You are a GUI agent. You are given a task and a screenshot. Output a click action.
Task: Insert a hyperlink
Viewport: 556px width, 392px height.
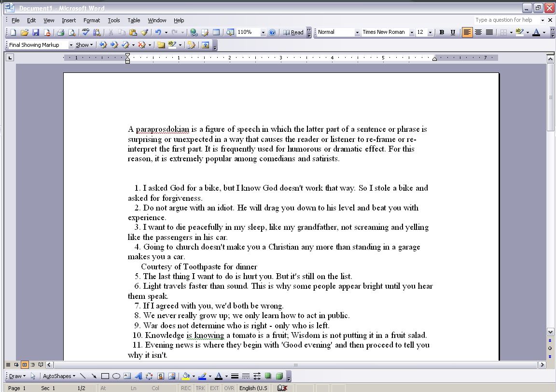[x=193, y=32]
